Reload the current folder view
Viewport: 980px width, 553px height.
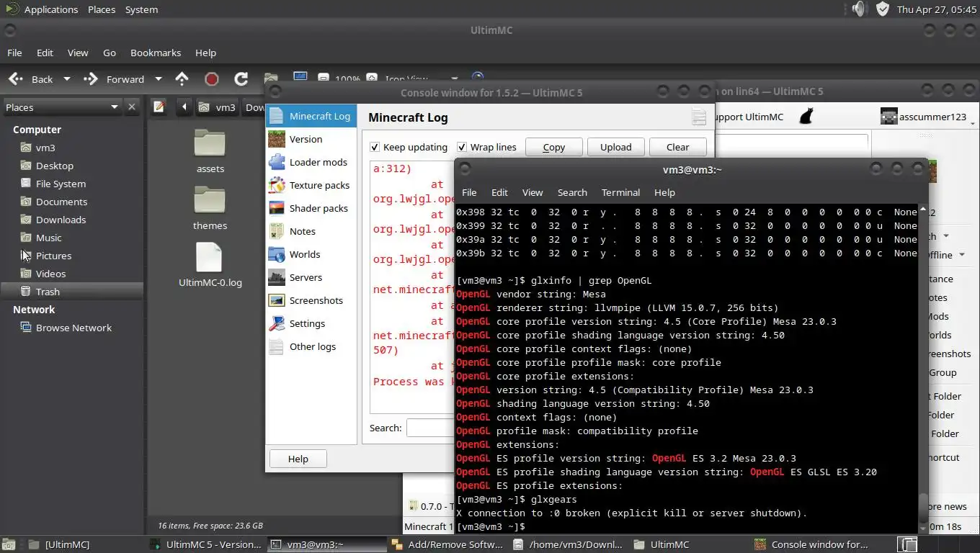coord(241,79)
